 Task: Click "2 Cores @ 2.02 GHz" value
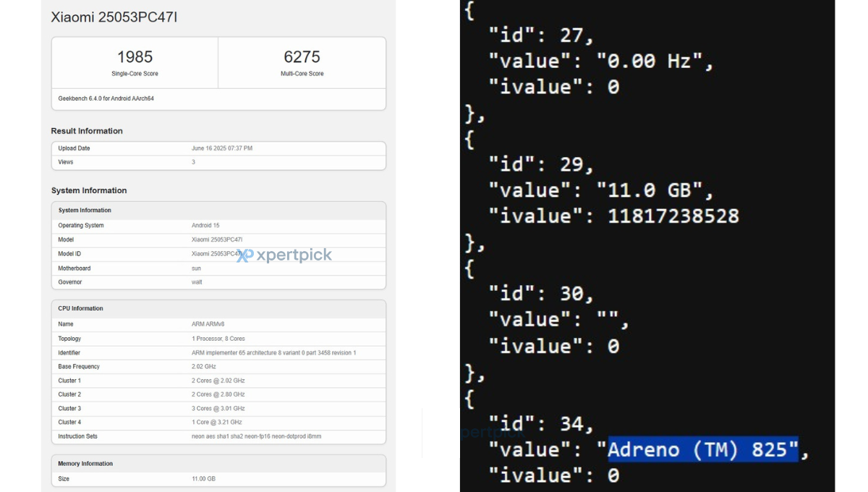[x=218, y=381]
